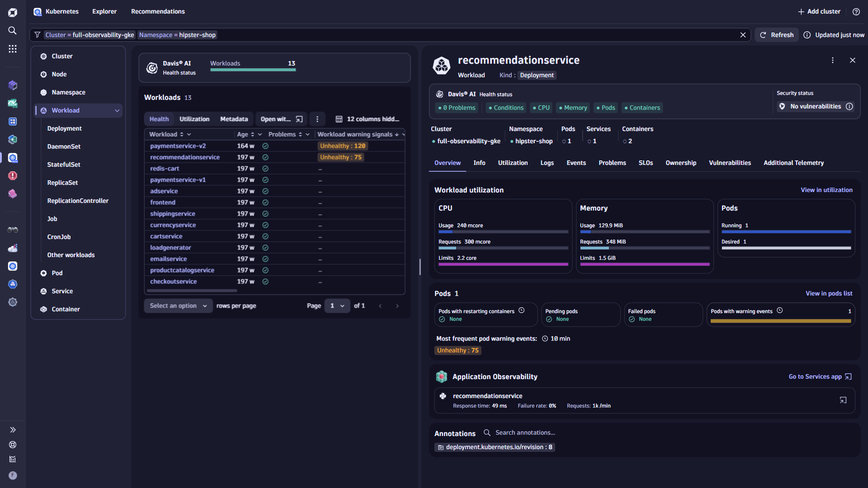The height and width of the screenshot is (488, 868).
Task: Open Problems column header chevron
Action: point(307,134)
